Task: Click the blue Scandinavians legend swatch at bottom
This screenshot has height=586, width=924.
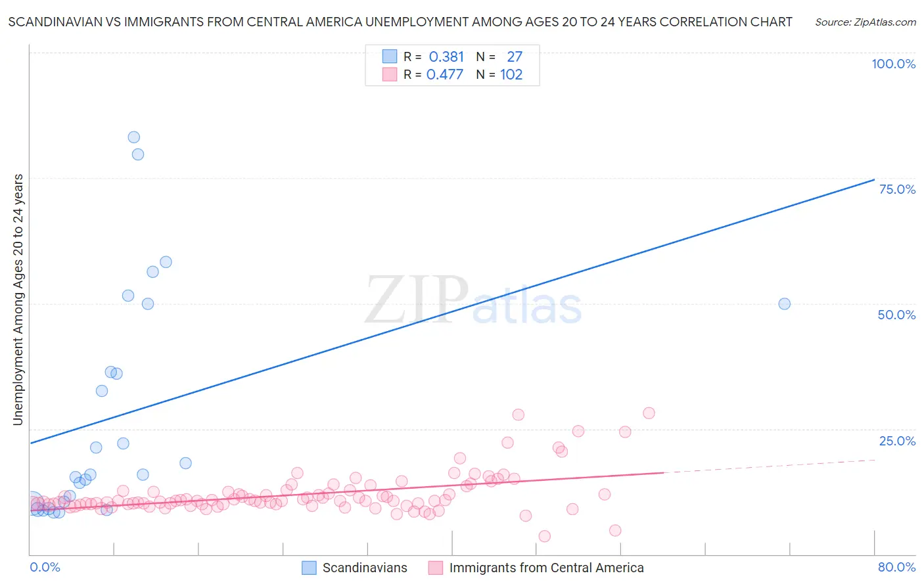Action: (309, 568)
